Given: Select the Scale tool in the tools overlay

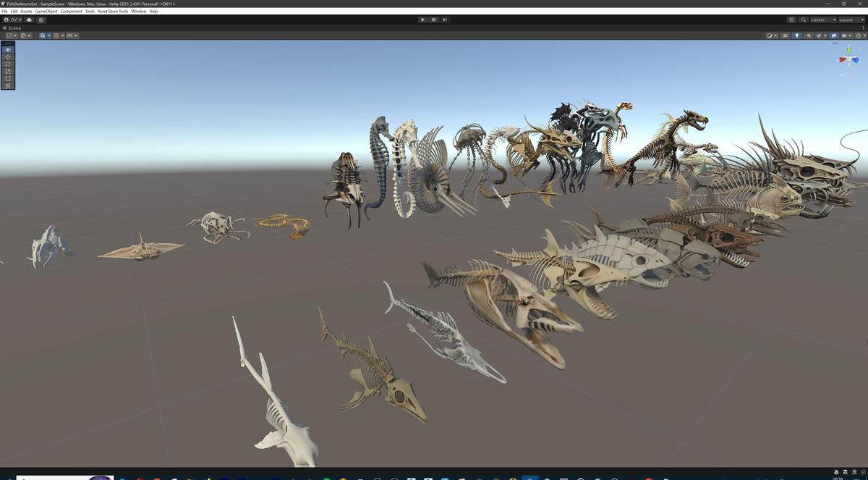Looking at the screenshot, I should coord(7,71).
